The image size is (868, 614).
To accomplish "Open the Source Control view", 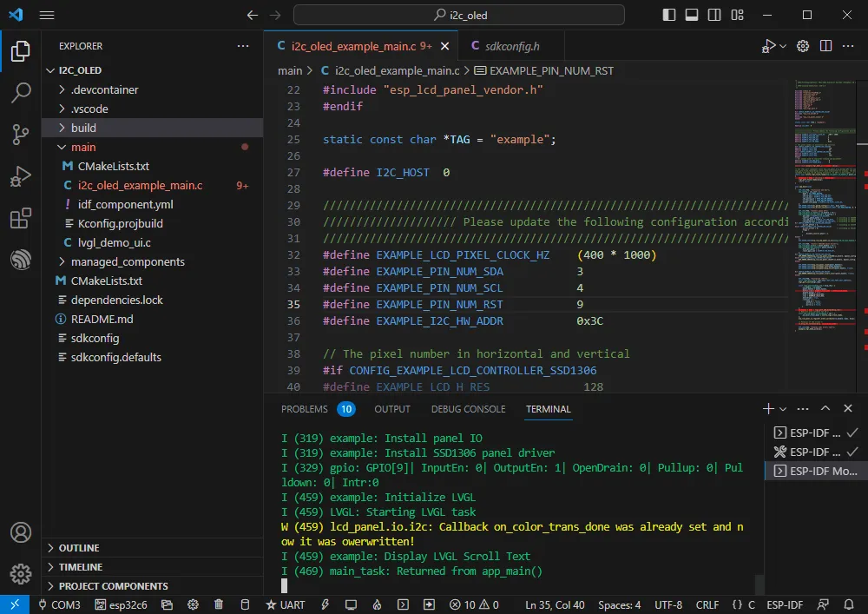I will [x=21, y=135].
